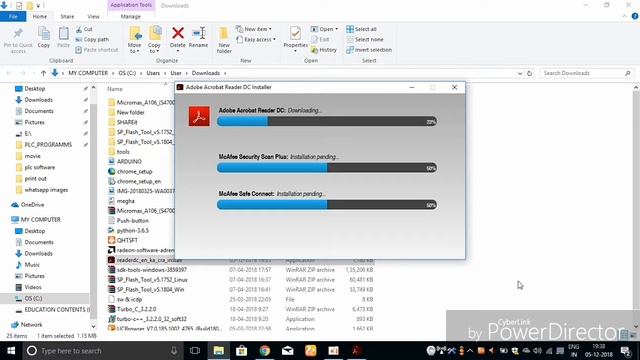Click the Pin to Quick access icon

(18, 40)
